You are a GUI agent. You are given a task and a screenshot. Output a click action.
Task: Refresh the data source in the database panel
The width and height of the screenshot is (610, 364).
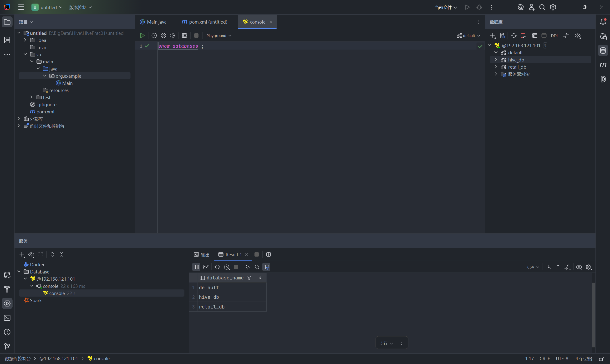pyautogui.click(x=513, y=35)
